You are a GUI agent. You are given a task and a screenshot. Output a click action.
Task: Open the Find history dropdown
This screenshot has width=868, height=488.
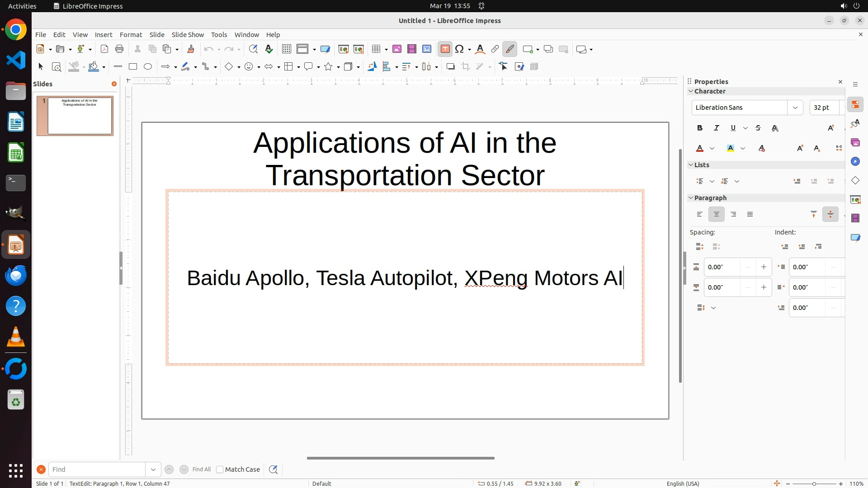153,469
